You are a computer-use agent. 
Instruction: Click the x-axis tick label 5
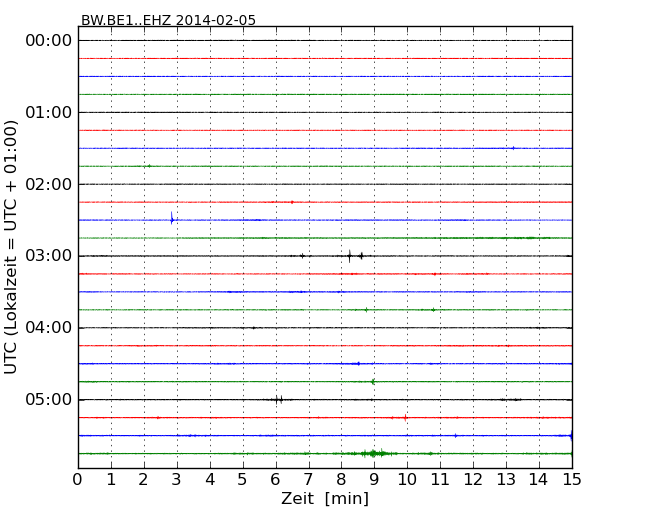tap(242, 480)
